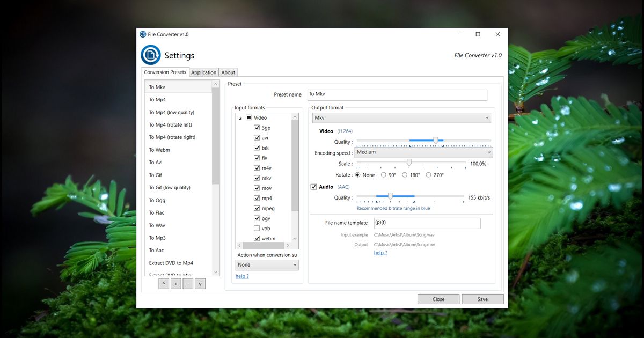
Task: Move the selected preset down with the v button
Action: point(199,283)
